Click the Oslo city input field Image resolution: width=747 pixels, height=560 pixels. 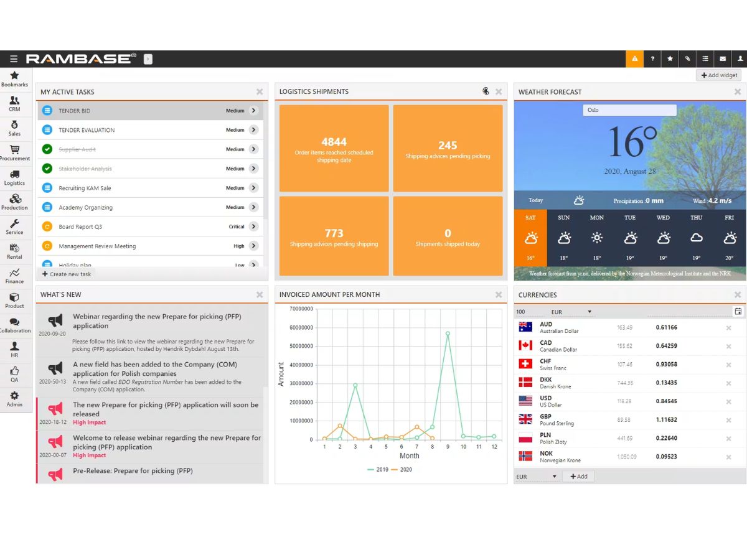click(x=630, y=110)
